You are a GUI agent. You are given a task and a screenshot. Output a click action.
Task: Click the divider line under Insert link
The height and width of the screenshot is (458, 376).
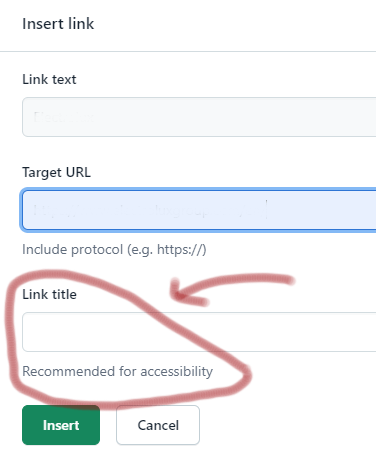[x=188, y=51]
